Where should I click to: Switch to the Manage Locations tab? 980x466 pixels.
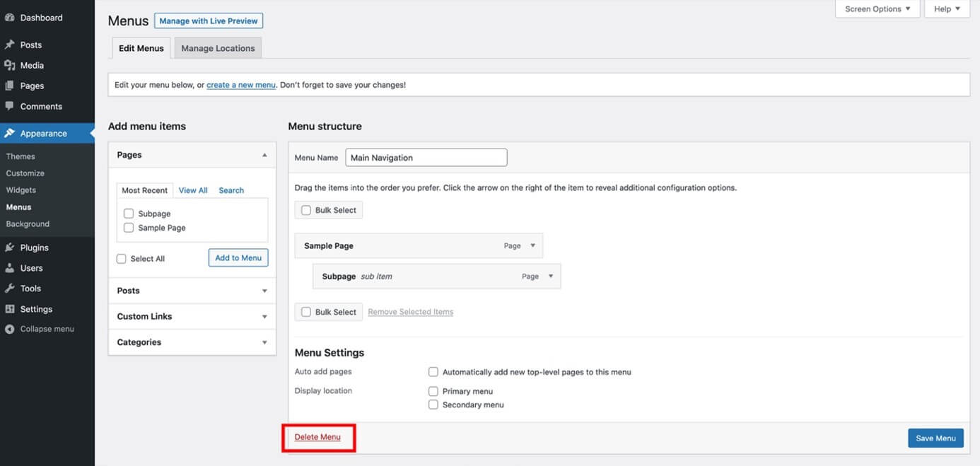coord(218,48)
